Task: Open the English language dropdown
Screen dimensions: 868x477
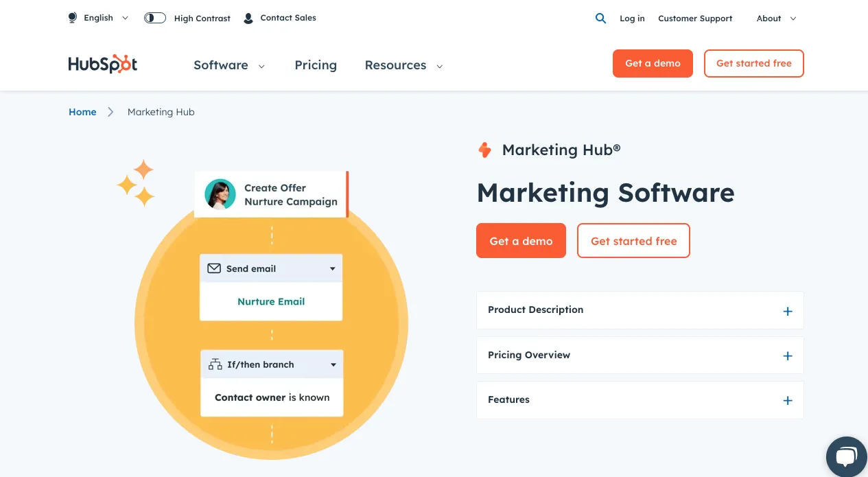Action: tap(98, 18)
